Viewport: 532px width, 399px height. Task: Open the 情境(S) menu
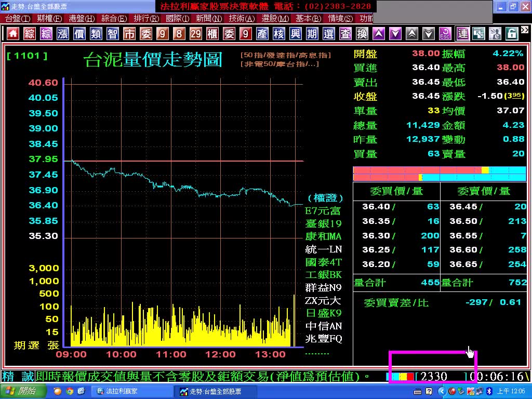point(341,19)
